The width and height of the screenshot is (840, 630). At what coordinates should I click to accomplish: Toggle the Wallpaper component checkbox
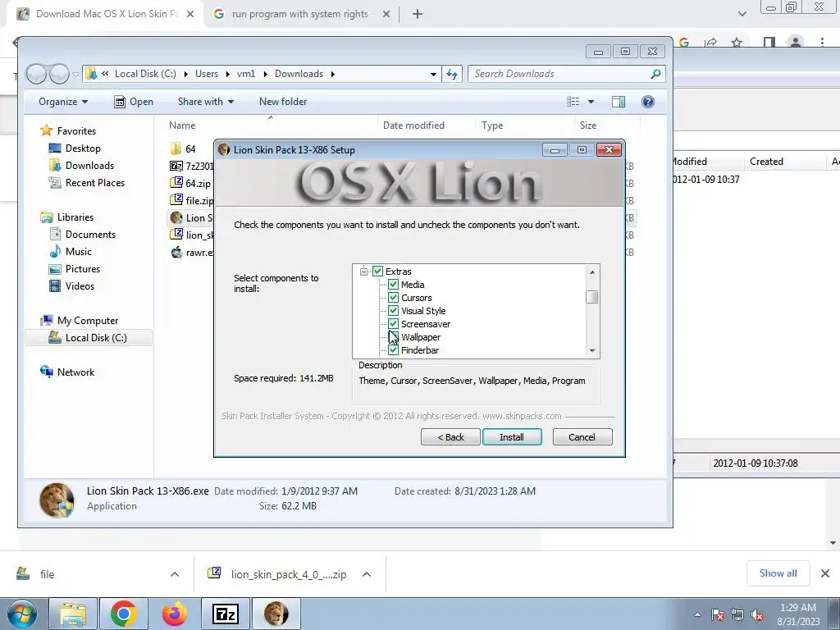tap(393, 337)
